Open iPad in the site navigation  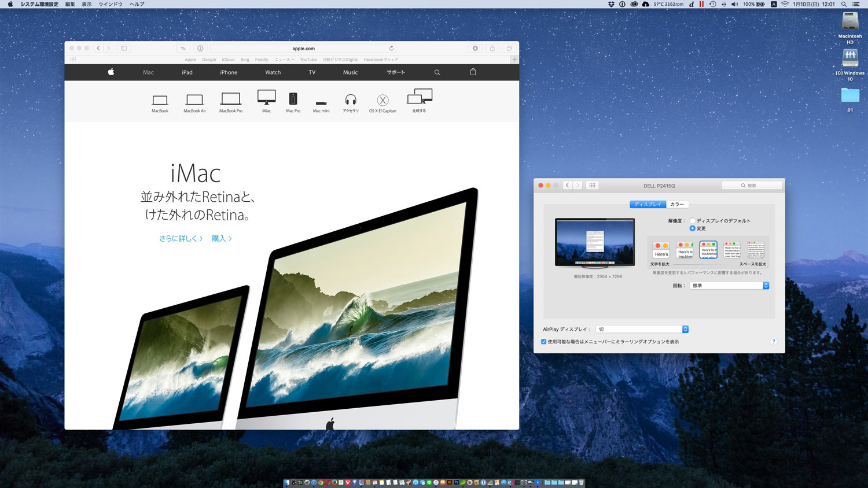pos(187,72)
